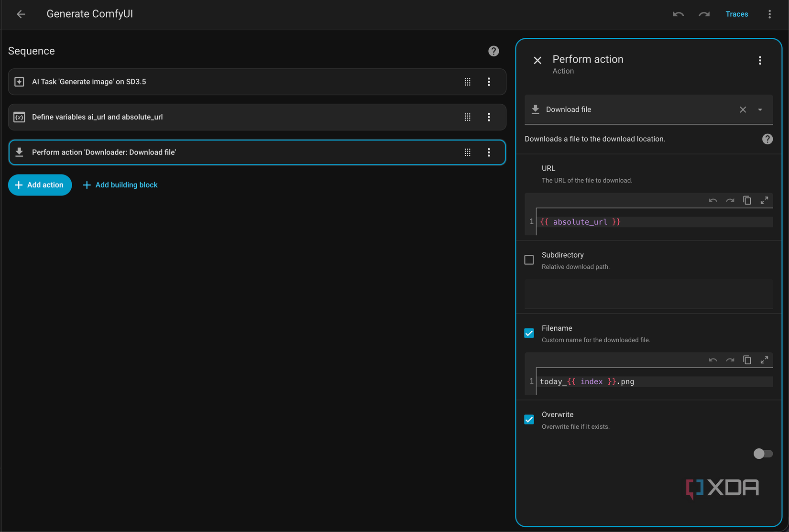Image resolution: width=789 pixels, height=532 pixels.
Task: Uncheck the Overwrite checkbox
Action: tap(529, 420)
